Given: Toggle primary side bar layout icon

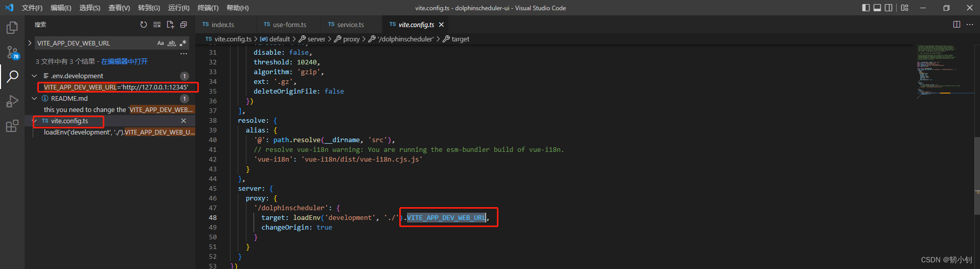Looking at the screenshot, I should click(865, 8).
